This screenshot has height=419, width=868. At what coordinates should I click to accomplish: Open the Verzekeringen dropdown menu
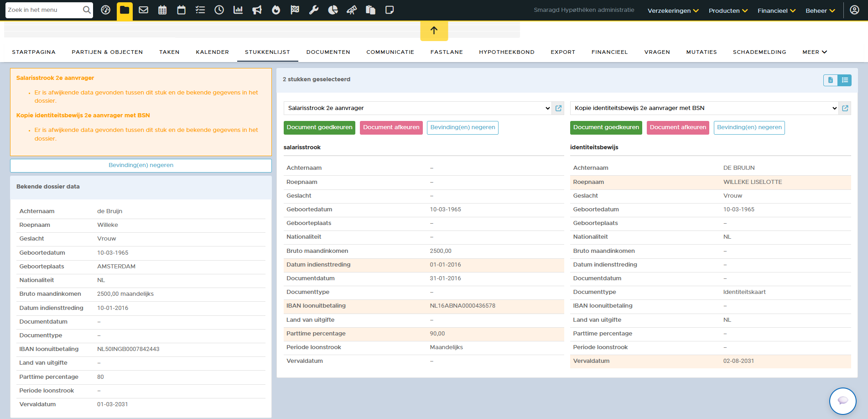[x=673, y=10]
